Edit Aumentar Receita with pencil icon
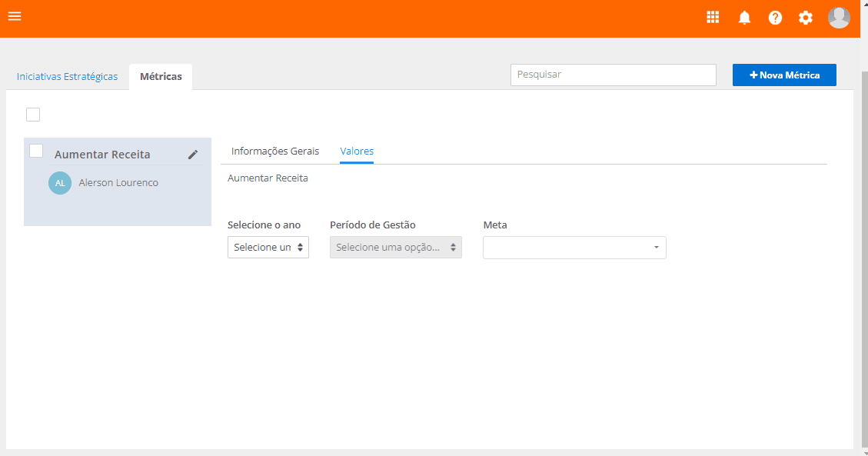The width and height of the screenshot is (868, 456). 193,155
